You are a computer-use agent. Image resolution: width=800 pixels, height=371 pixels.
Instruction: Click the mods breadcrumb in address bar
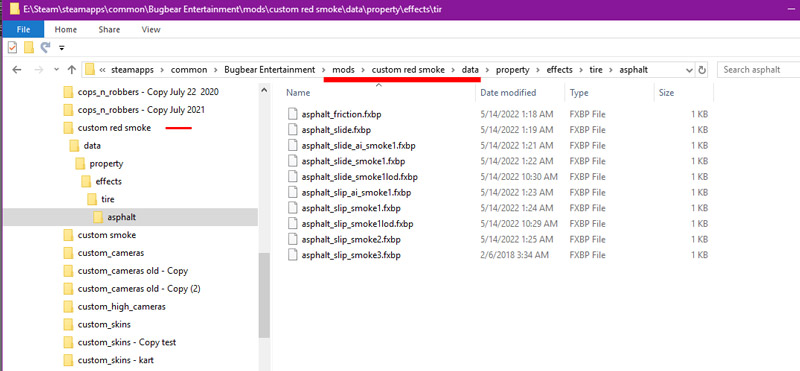(343, 70)
